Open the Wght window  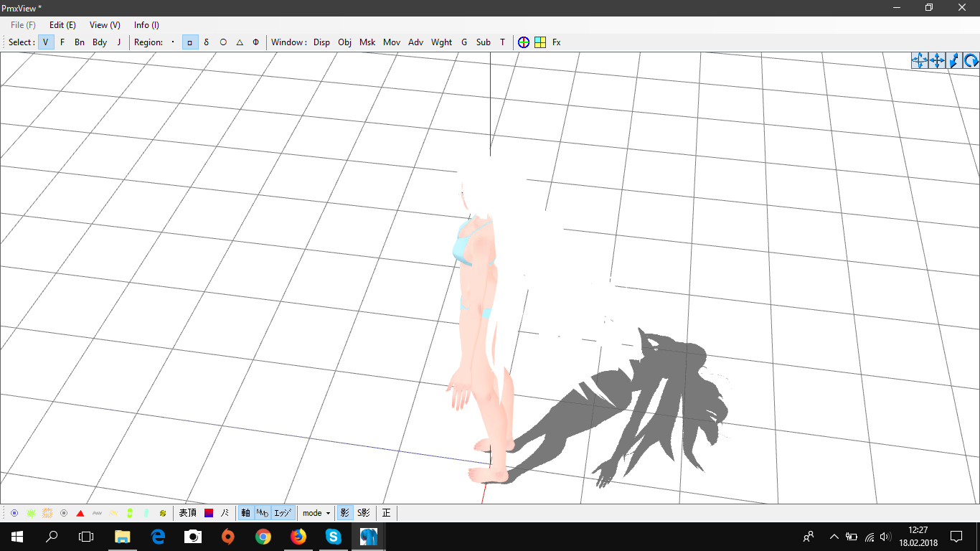441,42
